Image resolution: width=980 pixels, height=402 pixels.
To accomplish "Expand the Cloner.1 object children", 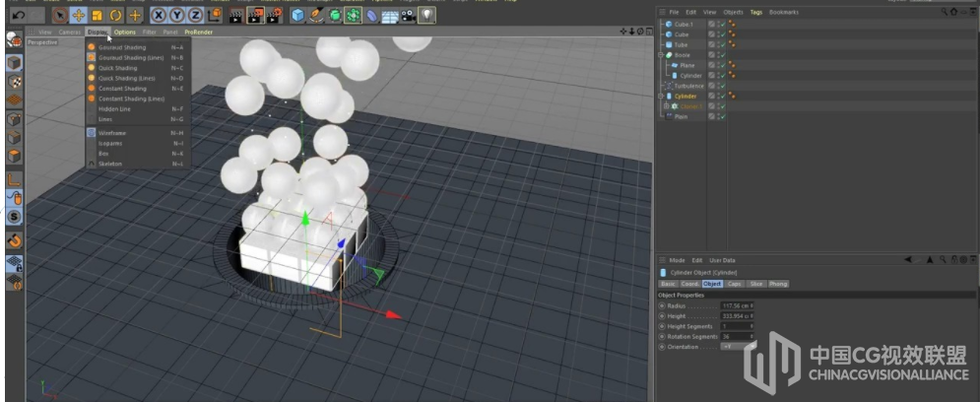I will tap(666, 106).
